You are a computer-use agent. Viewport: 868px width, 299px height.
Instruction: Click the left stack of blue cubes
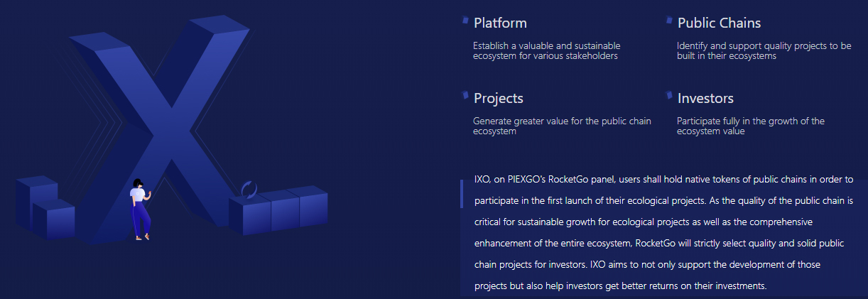pyautogui.click(x=44, y=208)
